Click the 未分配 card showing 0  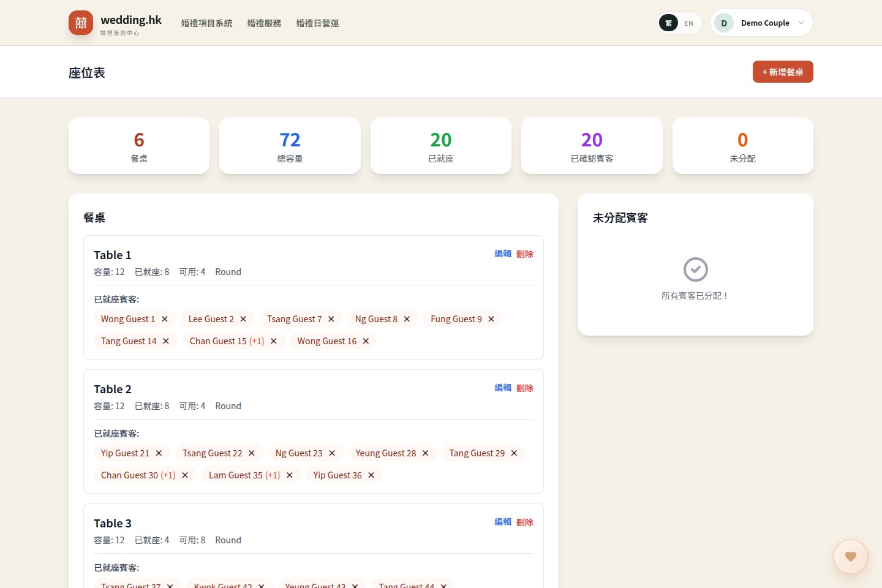pyautogui.click(x=743, y=146)
